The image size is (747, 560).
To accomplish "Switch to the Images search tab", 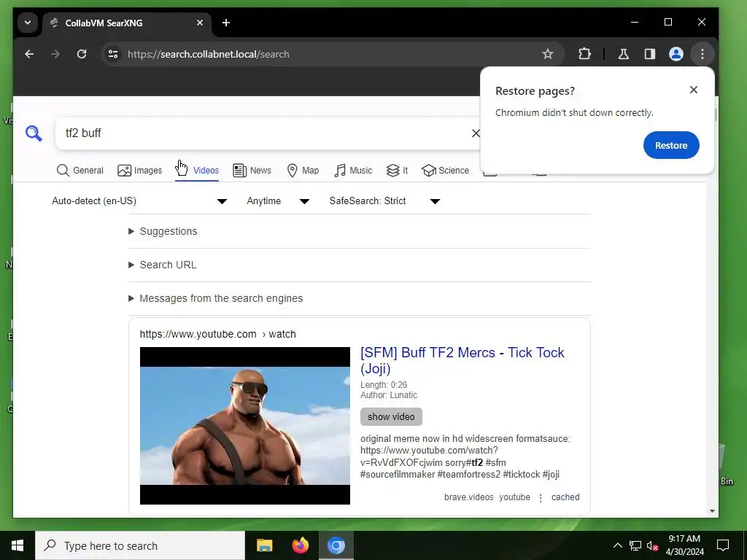I will tap(139, 171).
